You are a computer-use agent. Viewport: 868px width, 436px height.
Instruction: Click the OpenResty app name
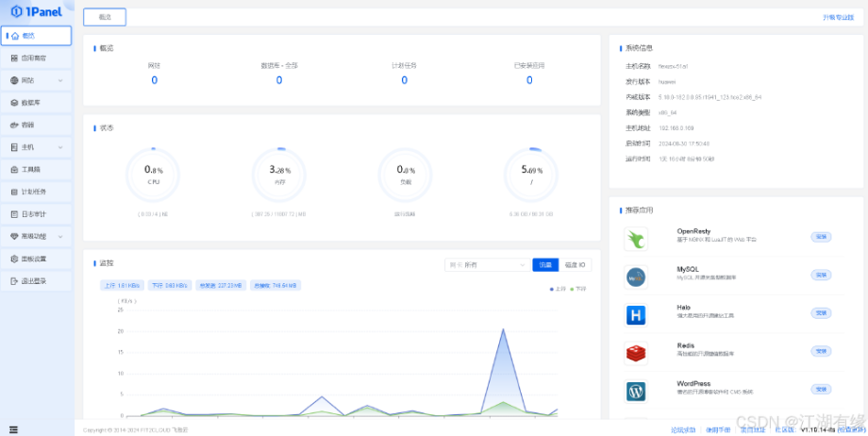coord(693,231)
